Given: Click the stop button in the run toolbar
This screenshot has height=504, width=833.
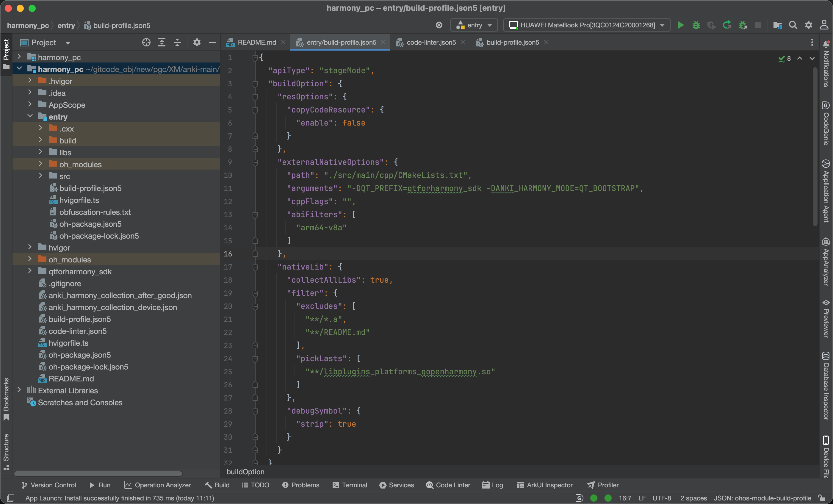Looking at the screenshot, I should click(x=758, y=25).
